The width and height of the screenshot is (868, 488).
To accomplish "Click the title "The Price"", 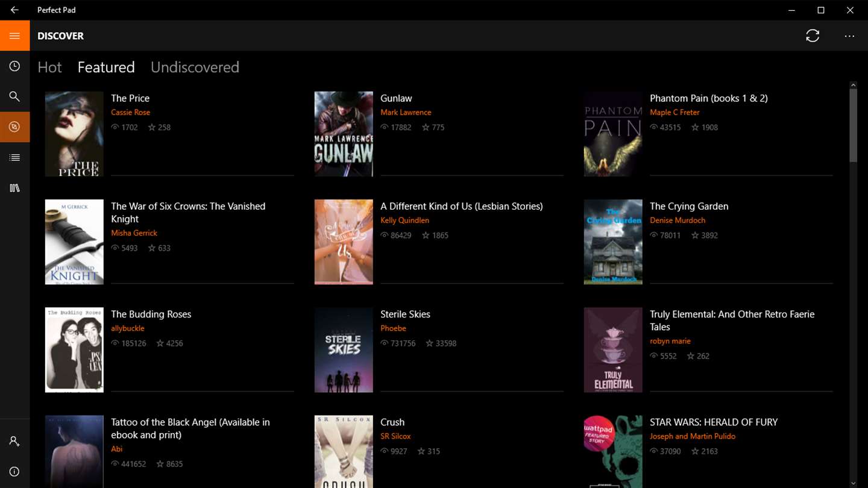I will [x=130, y=98].
